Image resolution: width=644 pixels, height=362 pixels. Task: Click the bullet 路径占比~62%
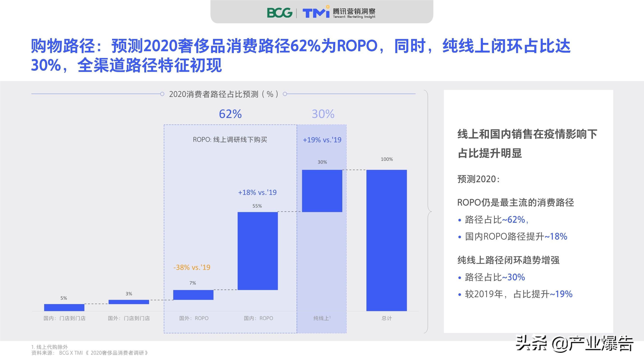tap(493, 220)
